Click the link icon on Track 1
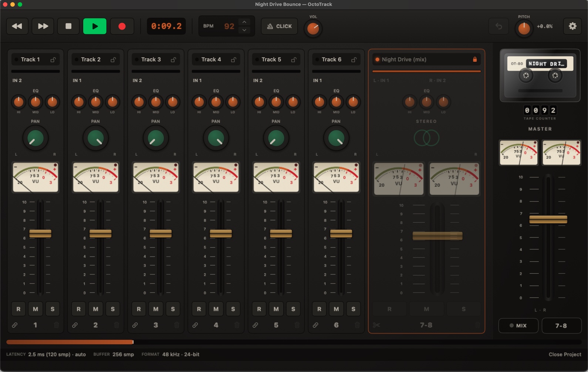The height and width of the screenshot is (372, 588). (x=15, y=325)
